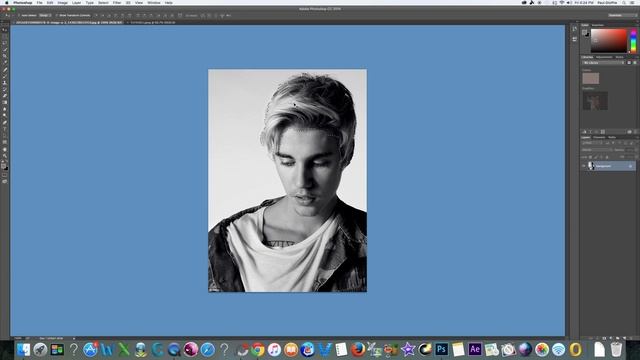
Task: Click the portrait image on the canvas
Action: 287,180
